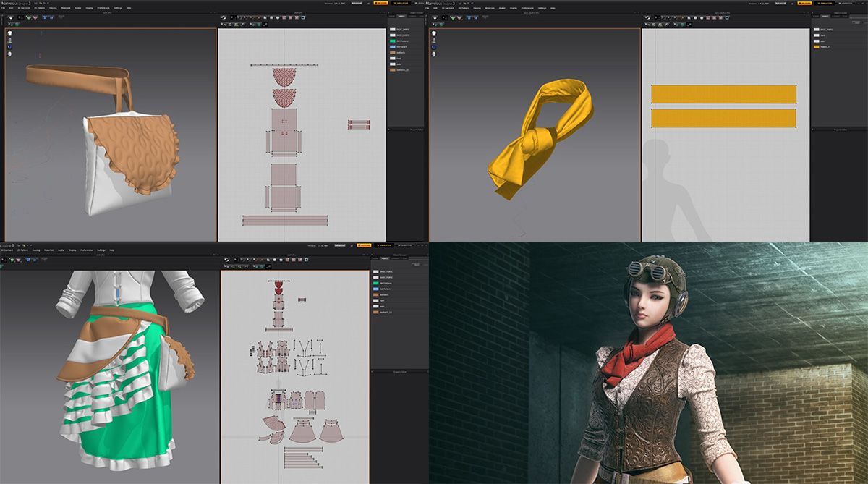This screenshot has height=484, width=868.
Task: Click the avatar figure icon in top-right 3D viewport
Action: tap(434, 41)
